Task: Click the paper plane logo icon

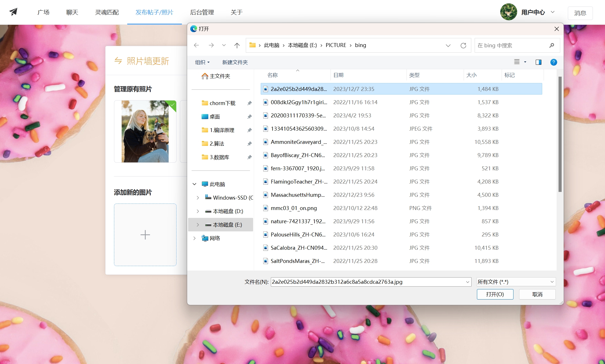Action: tap(13, 12)
